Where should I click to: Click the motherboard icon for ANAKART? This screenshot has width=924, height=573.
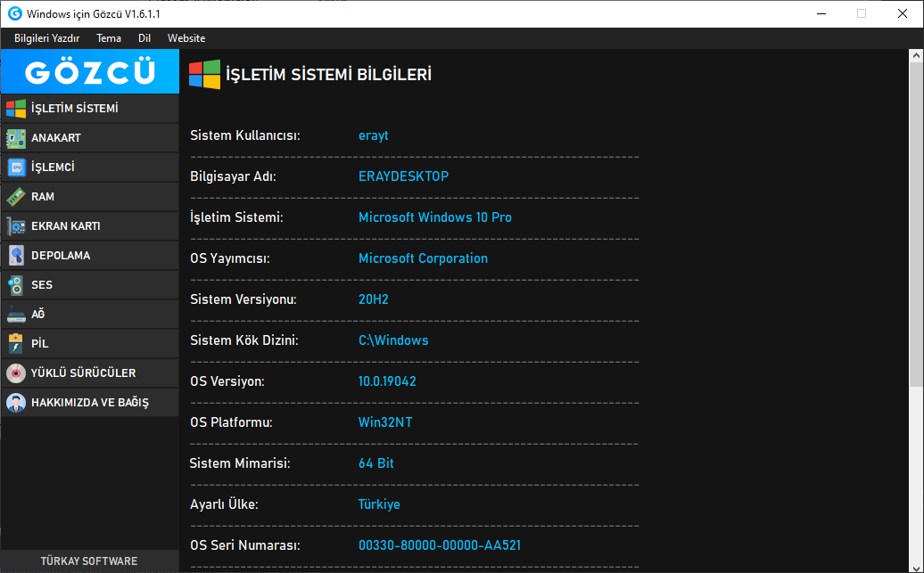tap(16, 138)
